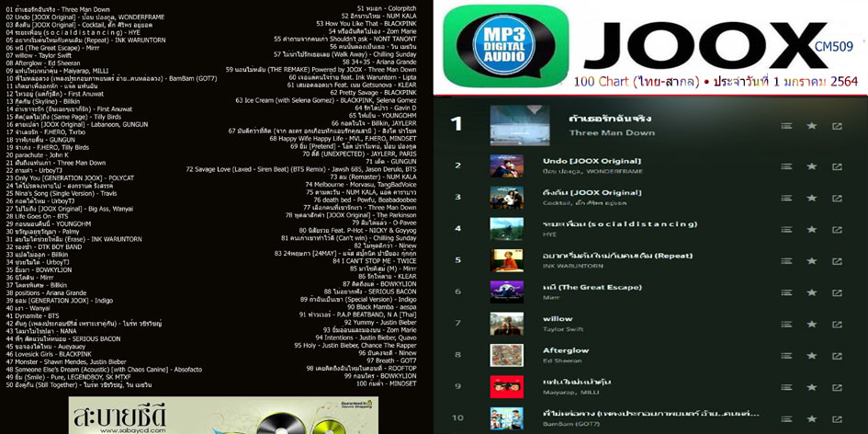
Task: Open the ดึงดัน [JOOX Original] album thumbnail
Action: coord(506,198)
